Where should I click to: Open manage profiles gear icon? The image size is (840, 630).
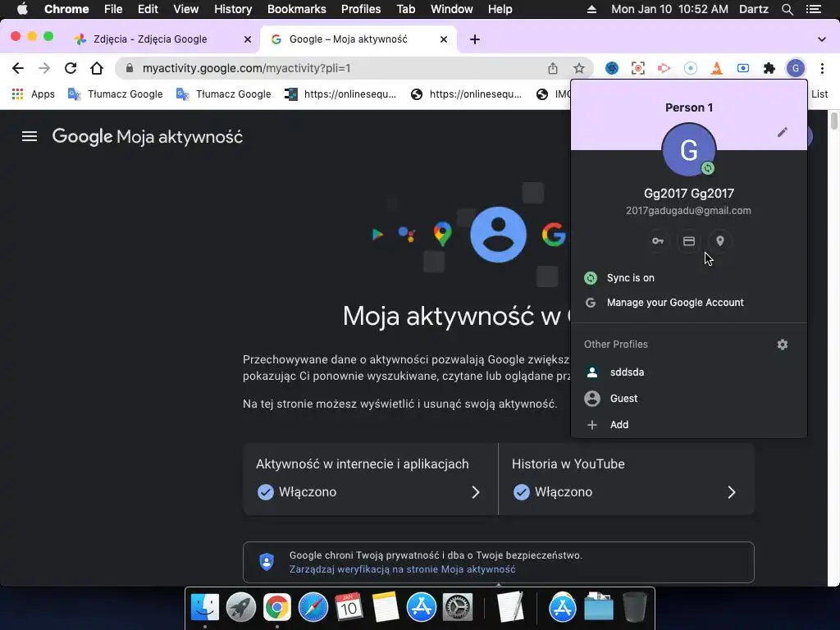782,345
